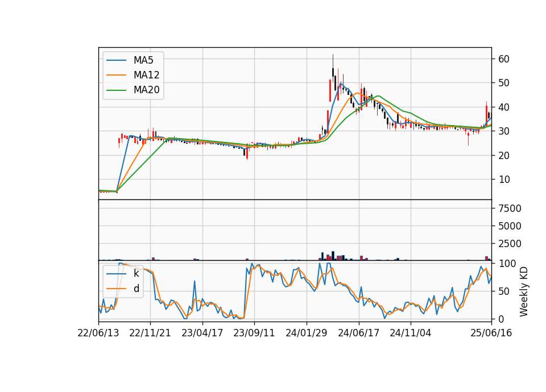Screen dimensions: 546x392
Task: Click the date label 22/11/21
Action: [x=150, y=333]
